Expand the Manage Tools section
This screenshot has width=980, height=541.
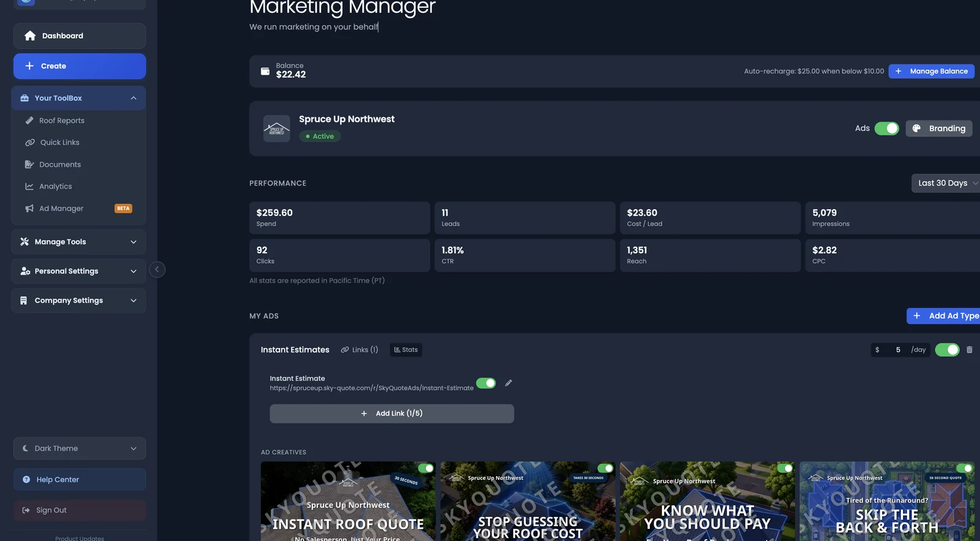click(x=78, y=242)
